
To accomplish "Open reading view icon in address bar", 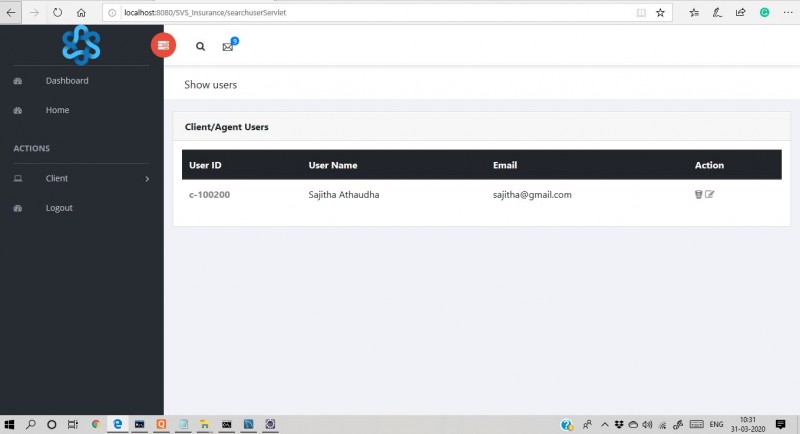I will pos(641,13).
